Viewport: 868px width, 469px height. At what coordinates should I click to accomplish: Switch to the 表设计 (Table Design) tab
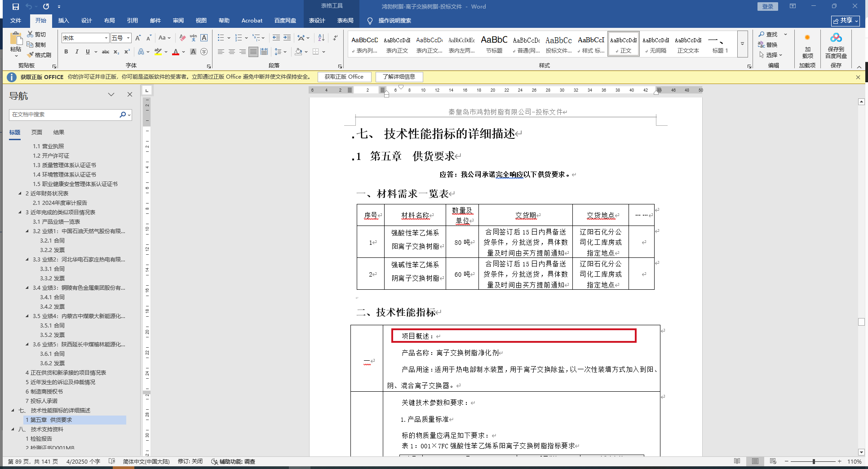pyautogui.click(x=317, y=21)
